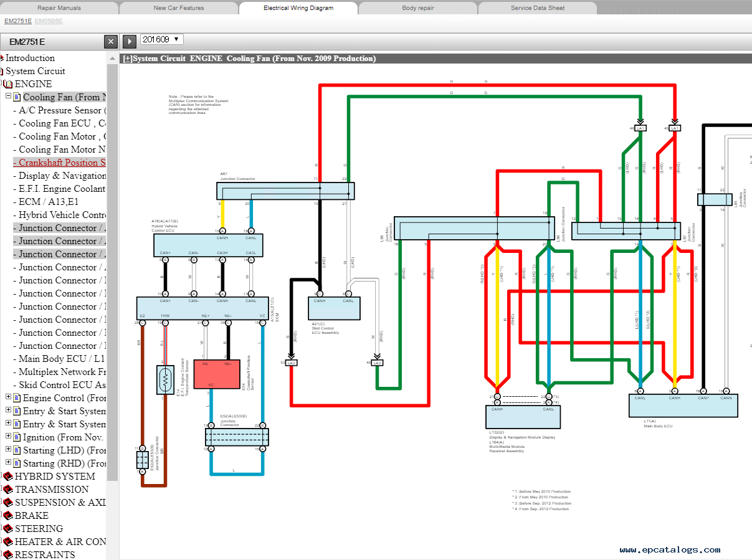Click the BRAKE book icon
This screenshot has width=752, height=560.
pos(8,516)
